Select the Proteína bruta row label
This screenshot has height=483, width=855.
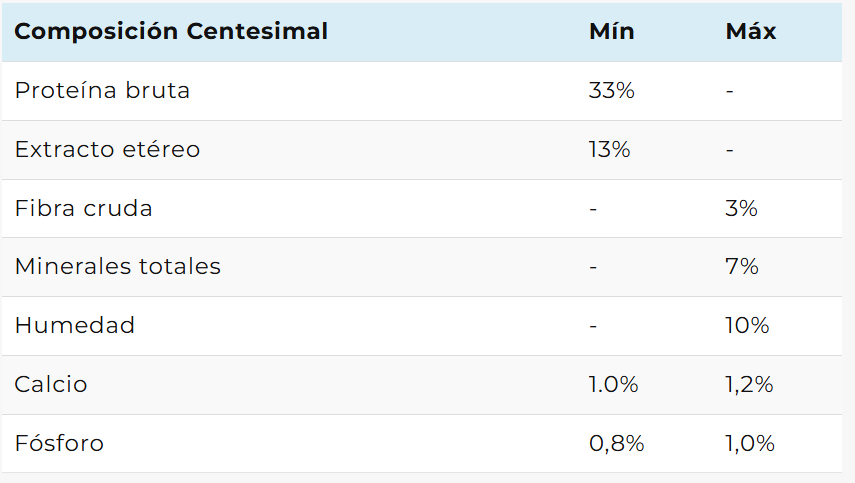pyautogui.click(x=102, y=91)
